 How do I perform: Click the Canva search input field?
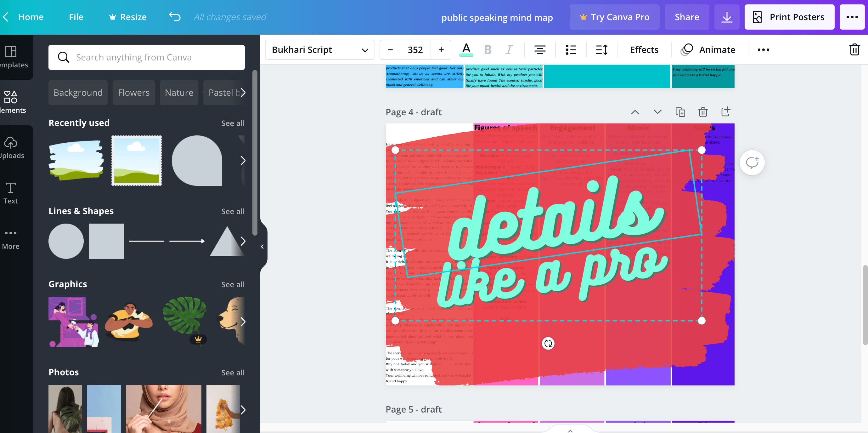pyautogui.click(x=147, y=57)
